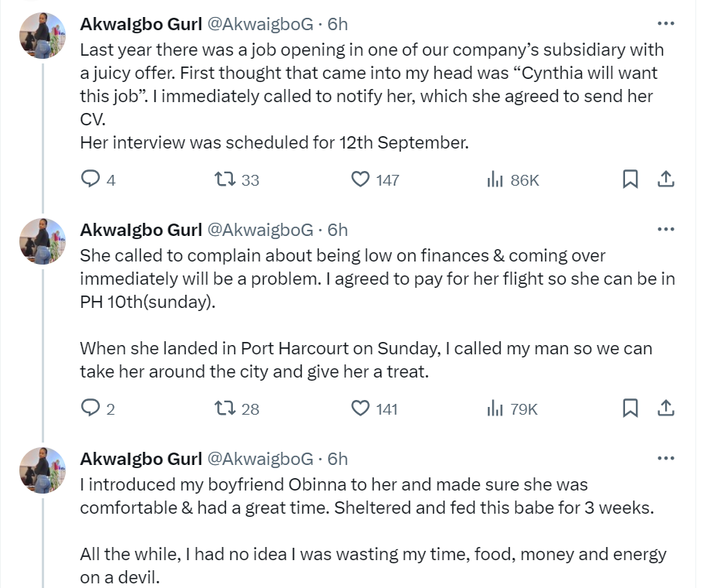707x588 pixels.
Task: Share the Port Harcourt tweet
Action: [x=665, y=409]
